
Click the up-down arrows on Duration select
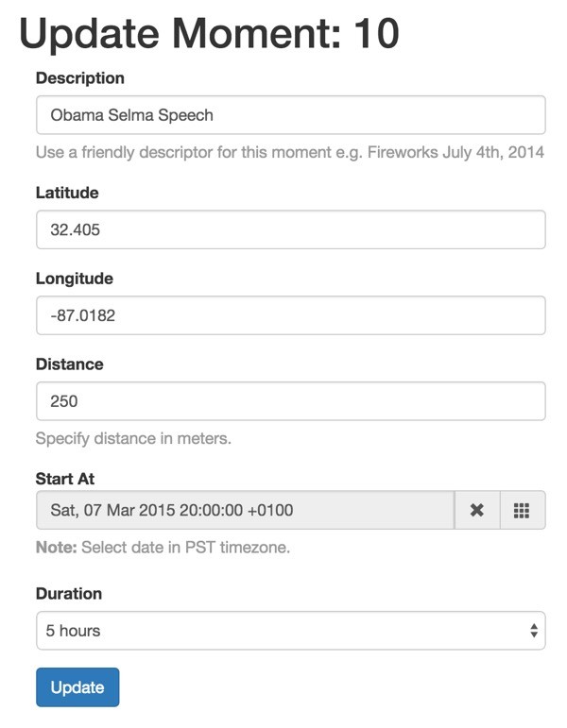point(534,631)
